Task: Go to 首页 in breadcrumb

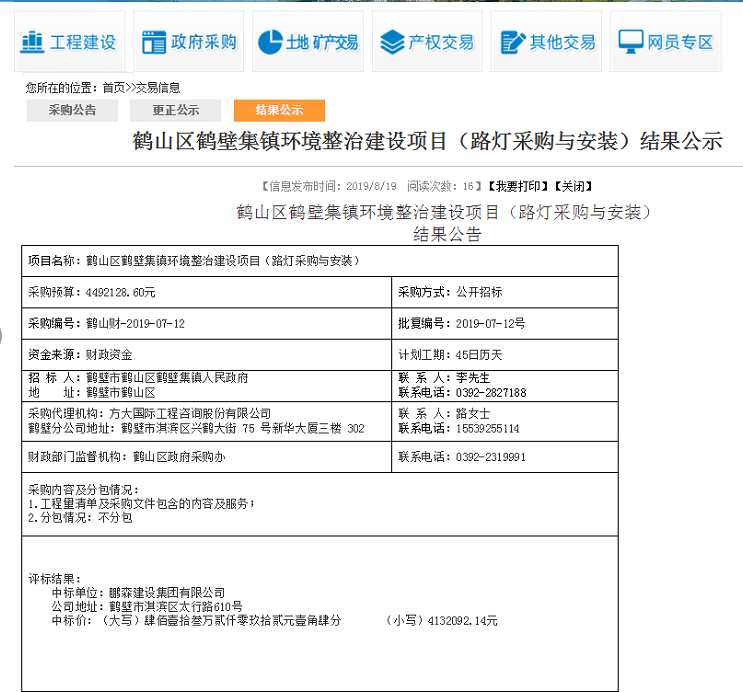Action: [x=114, y=88]
